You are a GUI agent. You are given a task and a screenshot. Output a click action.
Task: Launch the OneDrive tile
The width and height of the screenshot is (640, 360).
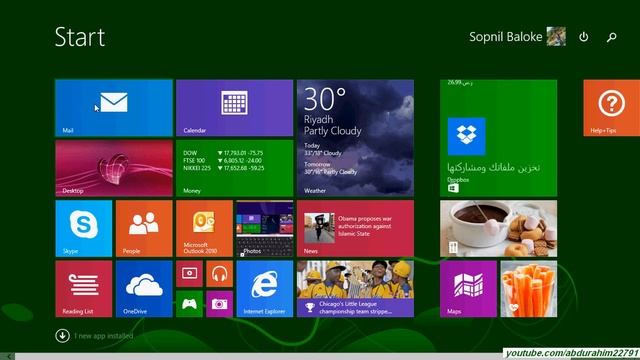tap(144, 289)
